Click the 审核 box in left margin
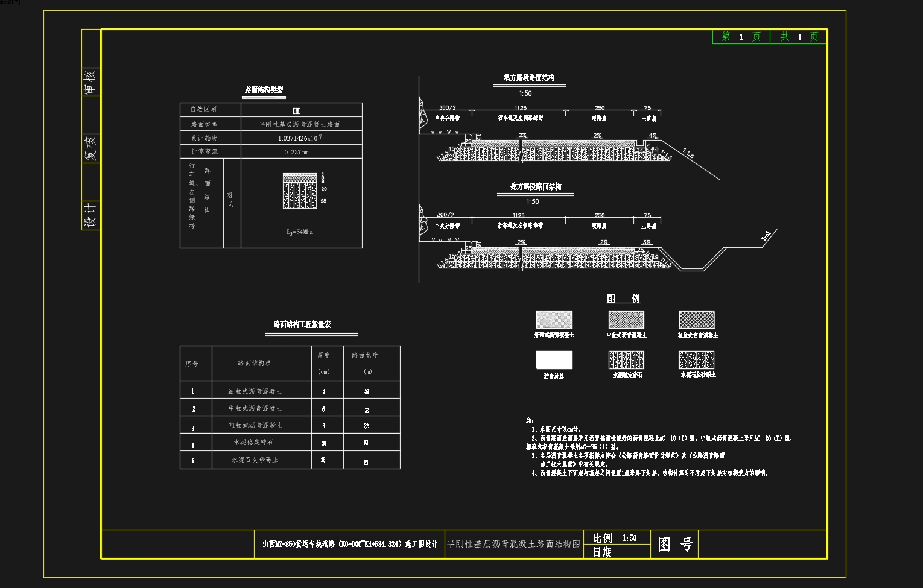923x588 pixels. pyautogui.click(x=90, y=83)
